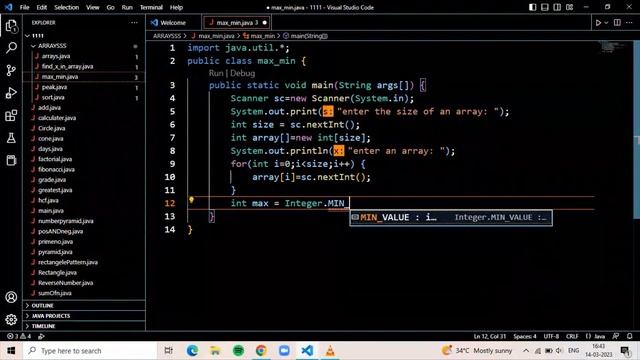The width and height of the screenshot is (640, 360).
Task: Open Spotify from taskbar
Action: click(238, 351)
